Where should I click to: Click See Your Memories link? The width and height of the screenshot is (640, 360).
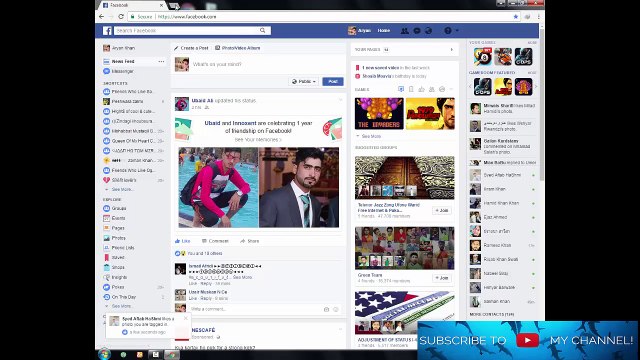pos(258,140)
